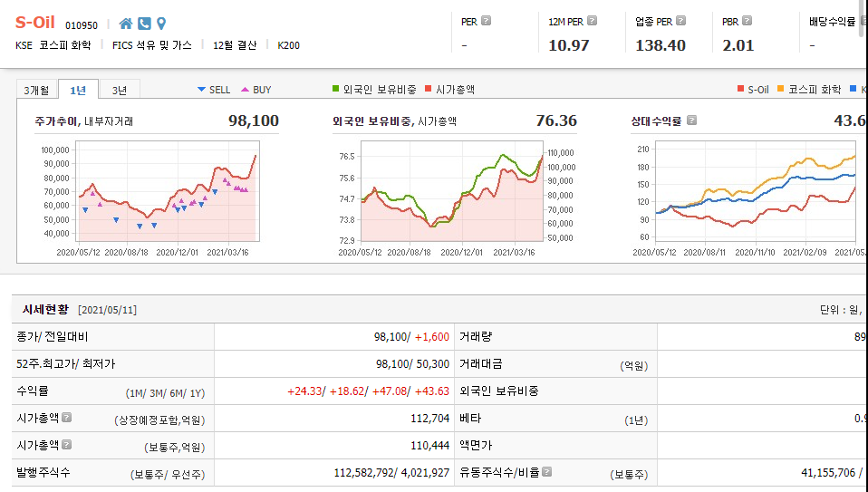Image resolution: width=868 pixels, height=492 pixels.
Task: Click the 거래대금 label
Action: 481,363
